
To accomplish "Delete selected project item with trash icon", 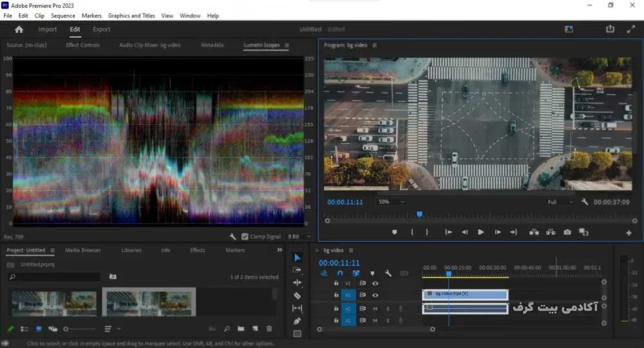I will tap(269, 329).
